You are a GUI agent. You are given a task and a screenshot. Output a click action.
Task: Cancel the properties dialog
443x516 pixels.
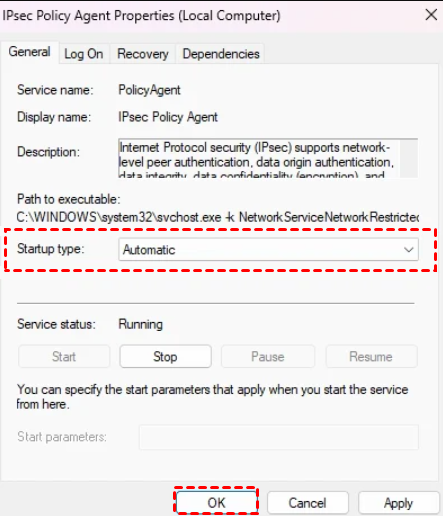[307, 503]
